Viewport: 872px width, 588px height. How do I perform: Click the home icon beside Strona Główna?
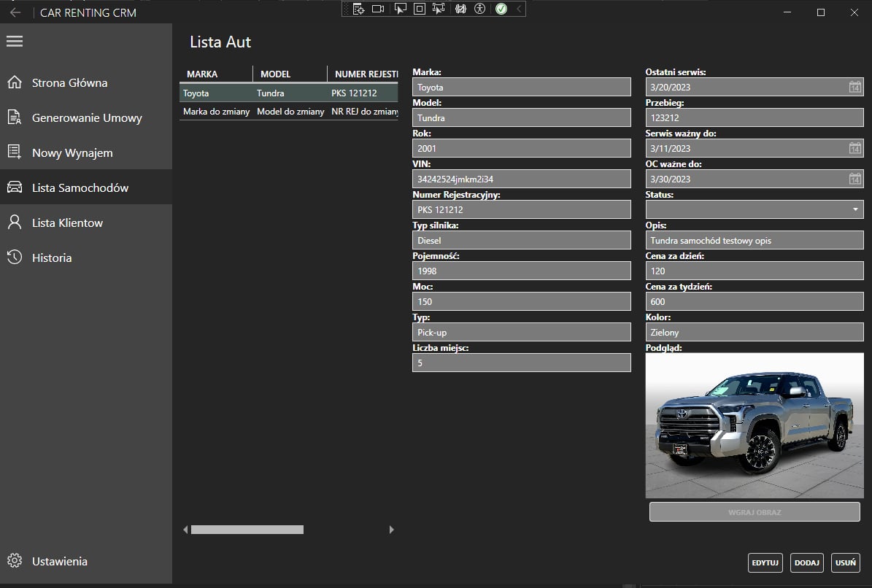[x=15, y=82]
